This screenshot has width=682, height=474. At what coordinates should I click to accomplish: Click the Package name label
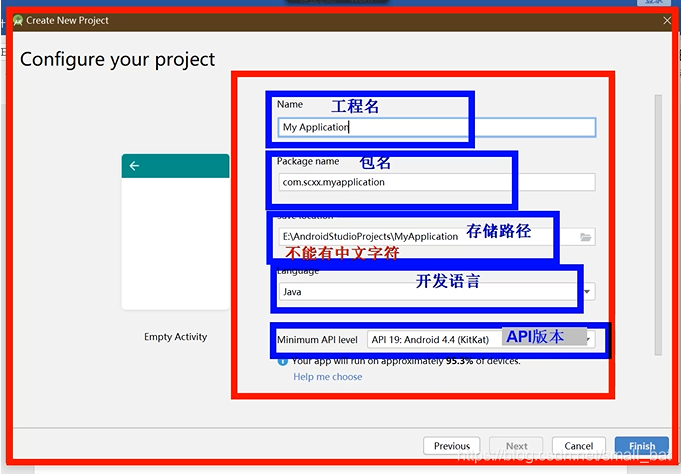(x=308, y=161)
